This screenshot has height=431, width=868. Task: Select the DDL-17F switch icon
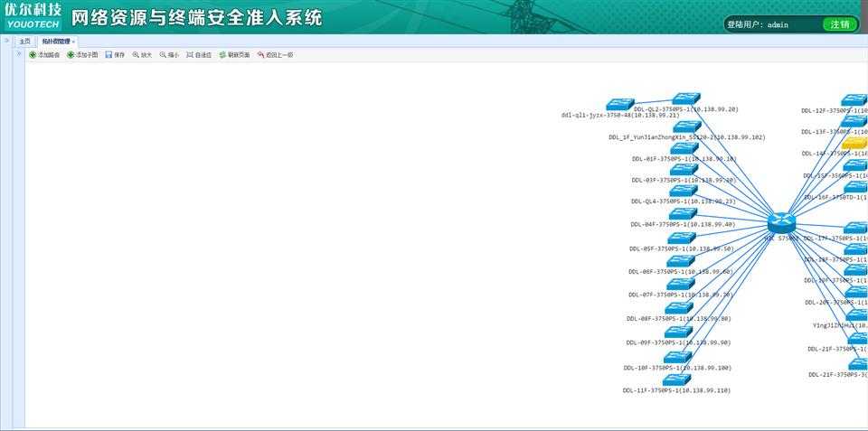(x=856, y=228)
